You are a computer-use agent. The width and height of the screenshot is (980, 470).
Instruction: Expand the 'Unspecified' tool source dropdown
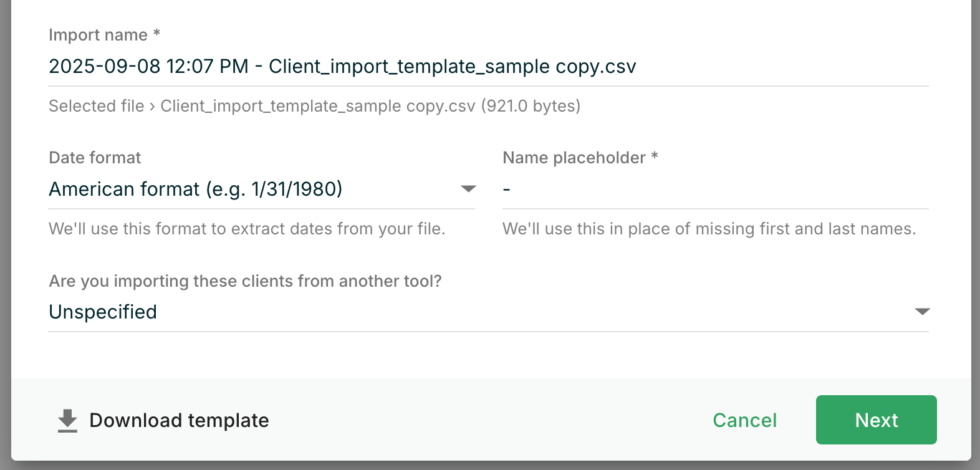click(x=923, y=312)
